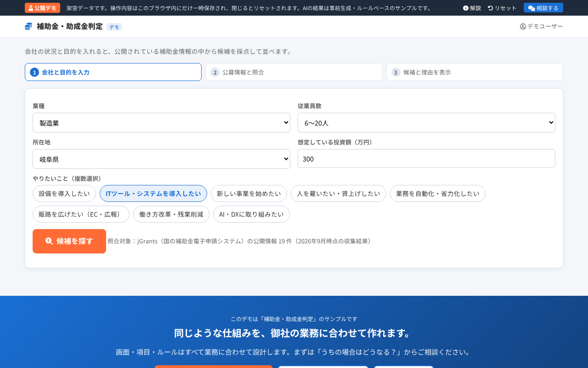Toggle the 業務を自動化・省力化したい chip
This screenshot has width=588, height=368.
tap(438, 194)
